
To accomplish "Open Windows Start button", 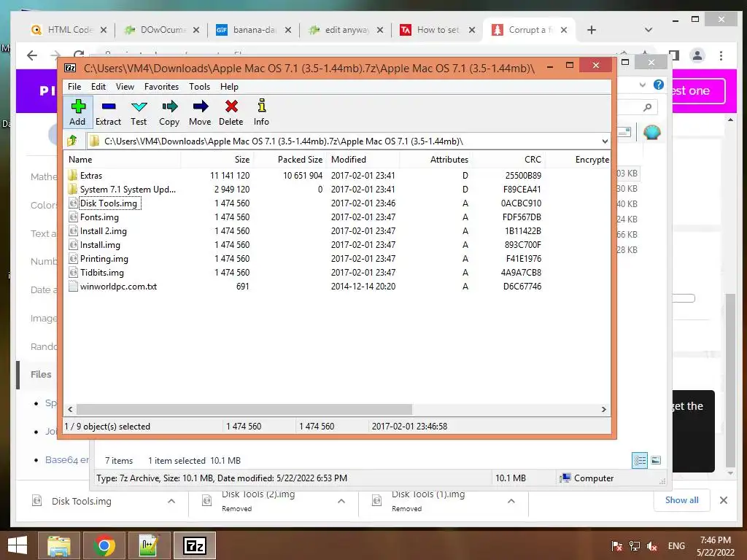I will pyautogui.click(x=18, y=545).
